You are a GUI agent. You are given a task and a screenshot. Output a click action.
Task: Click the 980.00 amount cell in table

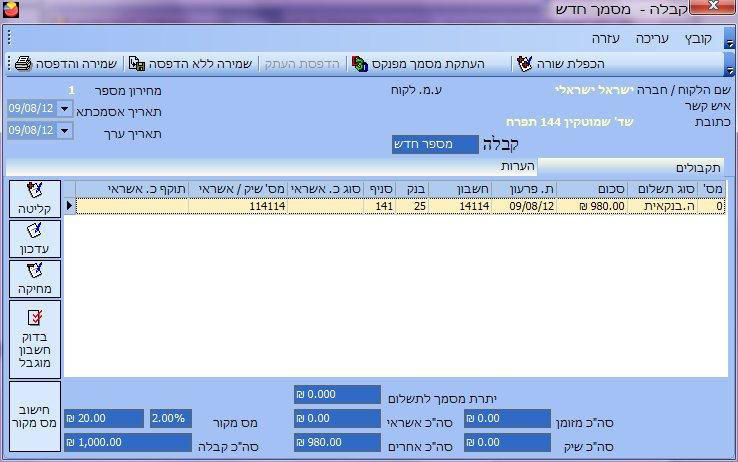tap(592, 206)
